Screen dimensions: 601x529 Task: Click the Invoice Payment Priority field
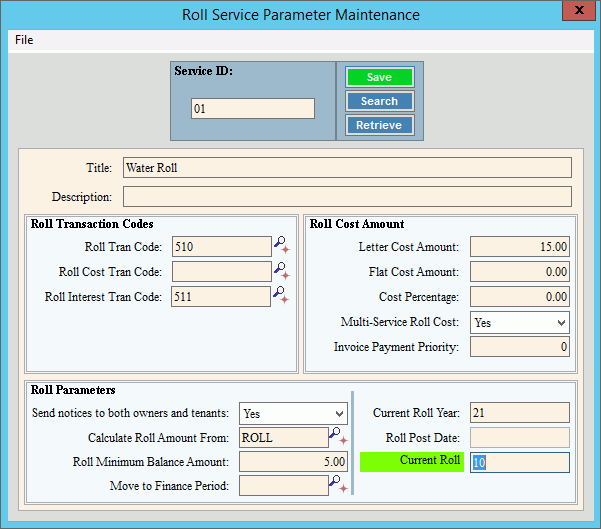[x=520, y=347]
